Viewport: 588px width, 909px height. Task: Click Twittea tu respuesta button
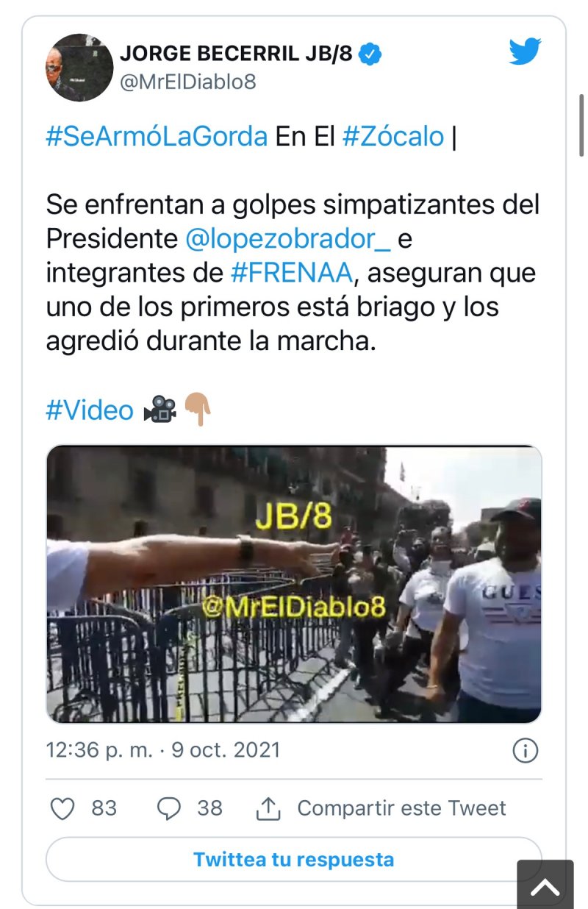294,859
